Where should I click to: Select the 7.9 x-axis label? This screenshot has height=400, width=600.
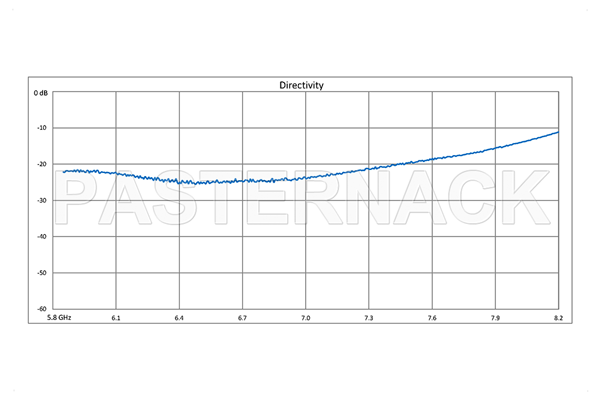[x=495, y=317]
